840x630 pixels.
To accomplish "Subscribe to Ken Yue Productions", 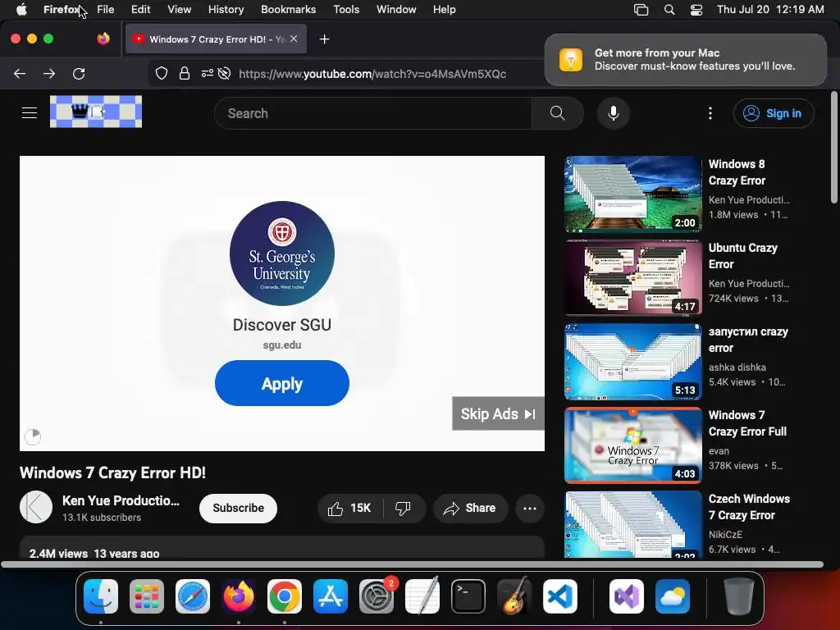I will point(238,508).
